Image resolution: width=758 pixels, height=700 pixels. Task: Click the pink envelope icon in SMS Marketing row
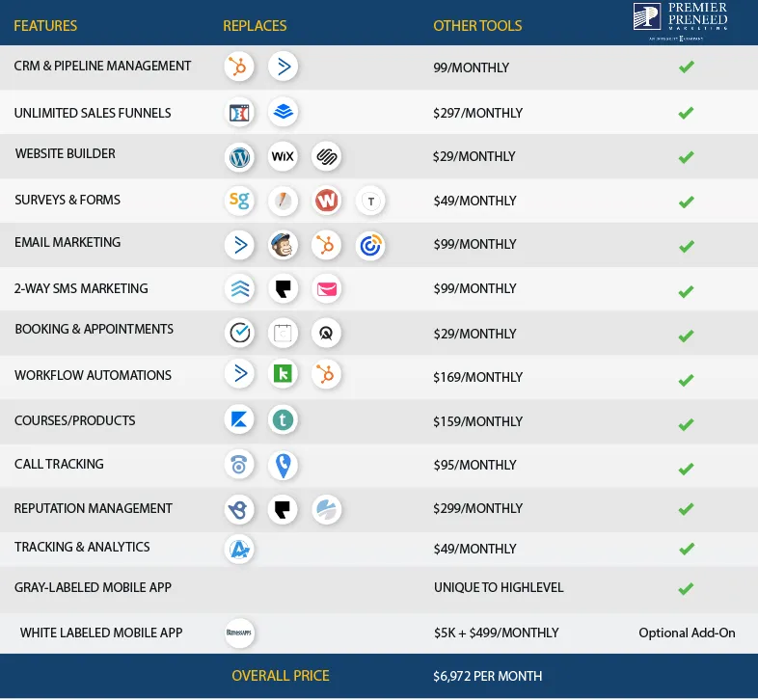327,289
